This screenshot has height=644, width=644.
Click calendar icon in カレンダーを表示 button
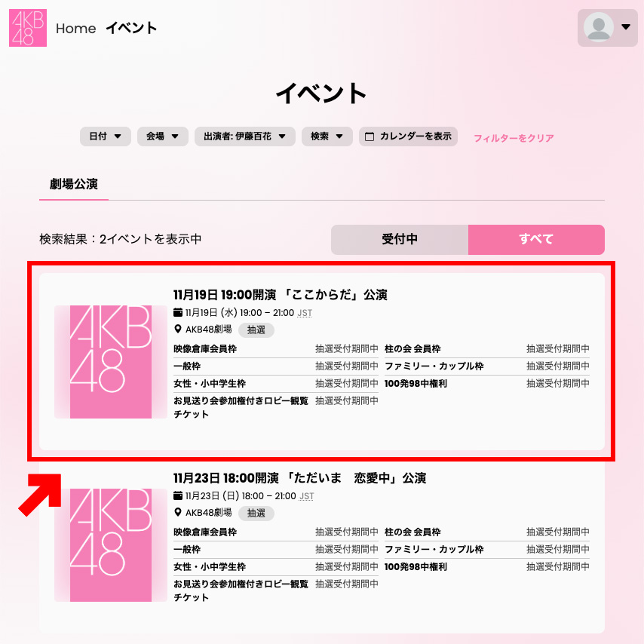[370, 136]
